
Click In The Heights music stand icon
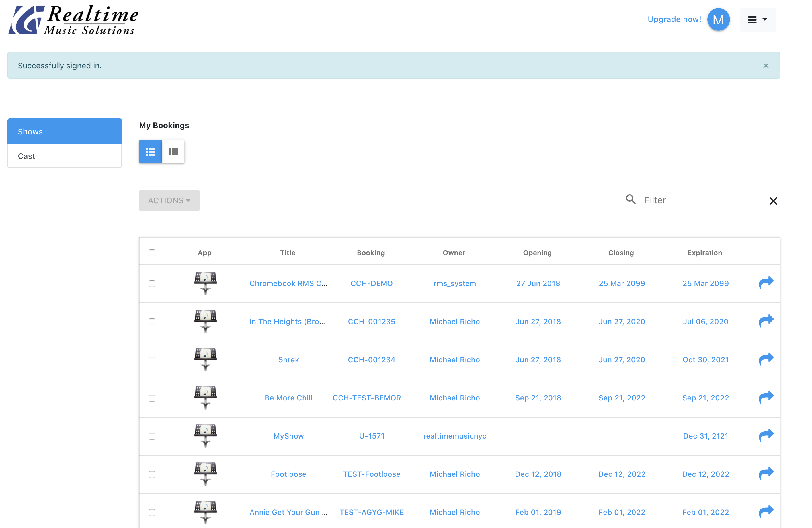pos(205,322)
